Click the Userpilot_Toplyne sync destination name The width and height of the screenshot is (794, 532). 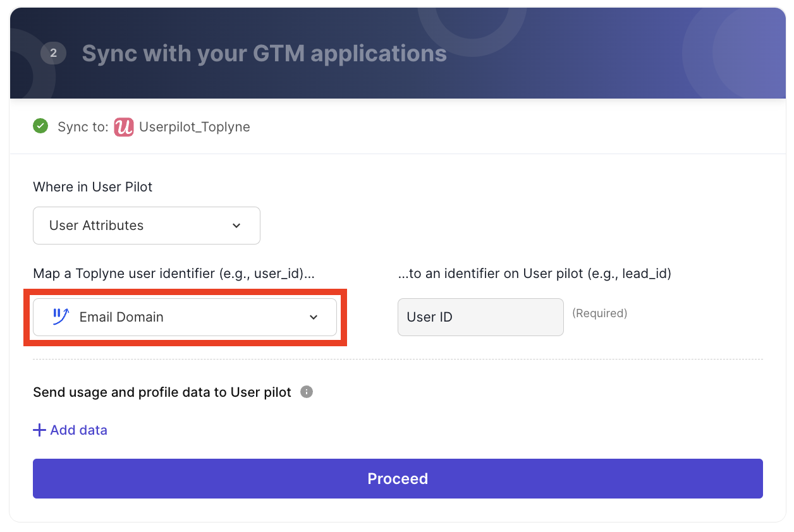click(195, 127)
